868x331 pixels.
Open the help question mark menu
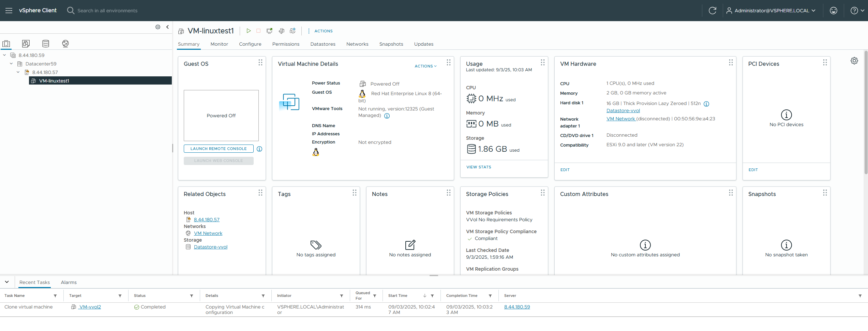(857, 11)
